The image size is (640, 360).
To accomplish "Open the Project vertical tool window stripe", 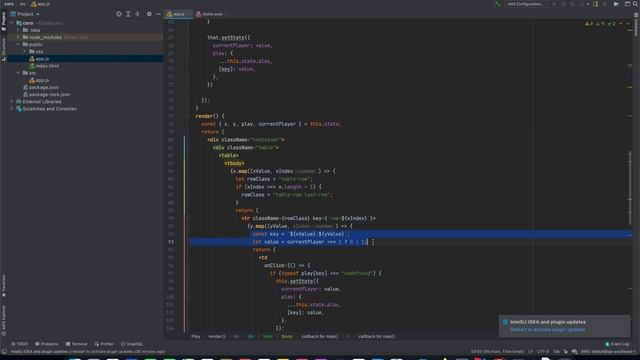I will coord(4,21).
